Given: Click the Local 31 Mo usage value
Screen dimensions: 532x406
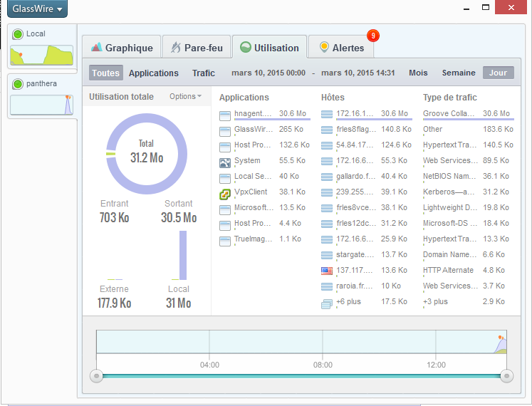Looking at the screenshot, I should point(179,303).
